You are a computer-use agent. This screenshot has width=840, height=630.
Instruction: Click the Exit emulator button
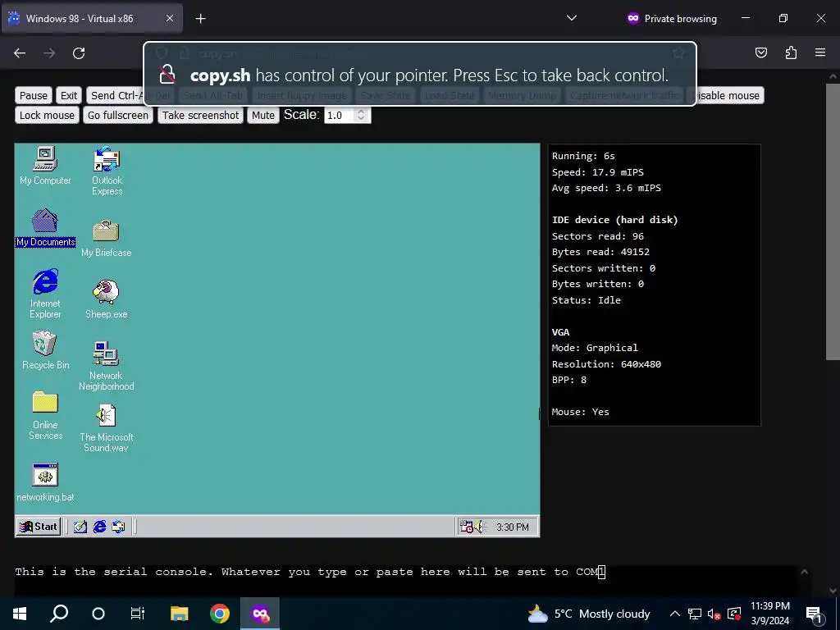(69, 95)
